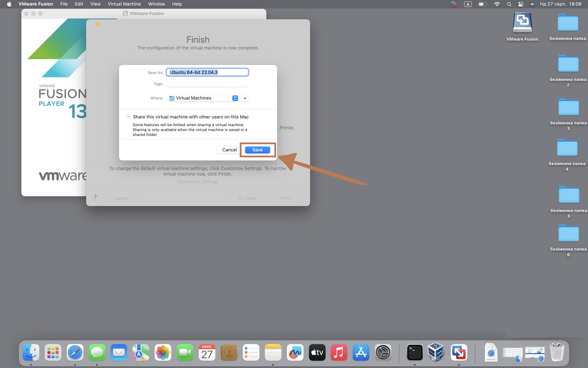Open Apple TV from the Dock
The image size is (588, 368).
(x=317, y=352)
